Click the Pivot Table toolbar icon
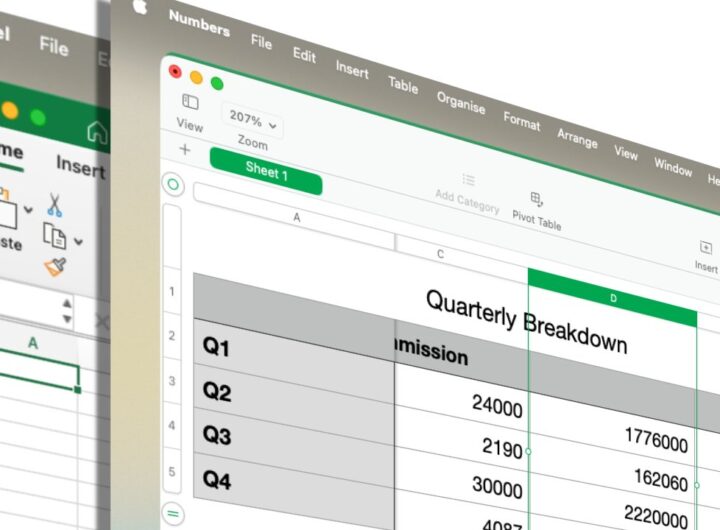 536,199
